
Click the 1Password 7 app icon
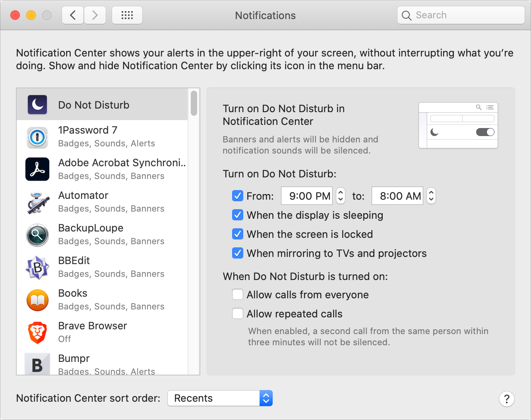click(x=37, y=137)
